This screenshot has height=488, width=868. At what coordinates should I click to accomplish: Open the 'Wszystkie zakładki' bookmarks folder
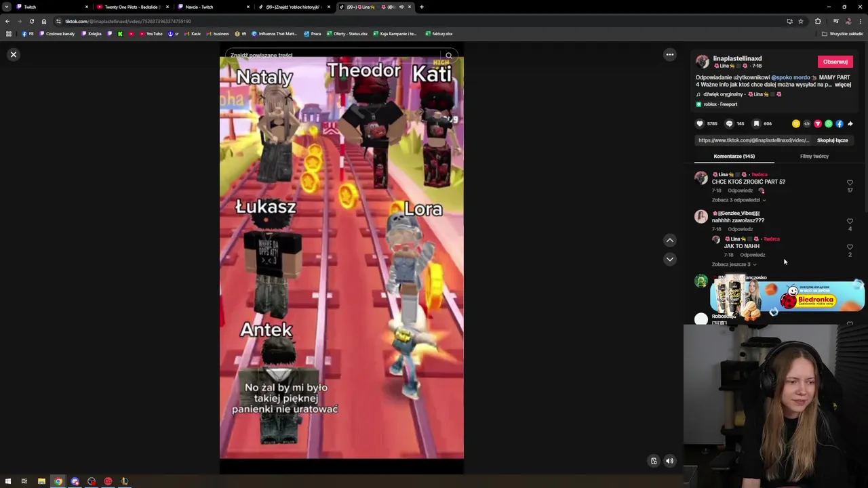842,33
